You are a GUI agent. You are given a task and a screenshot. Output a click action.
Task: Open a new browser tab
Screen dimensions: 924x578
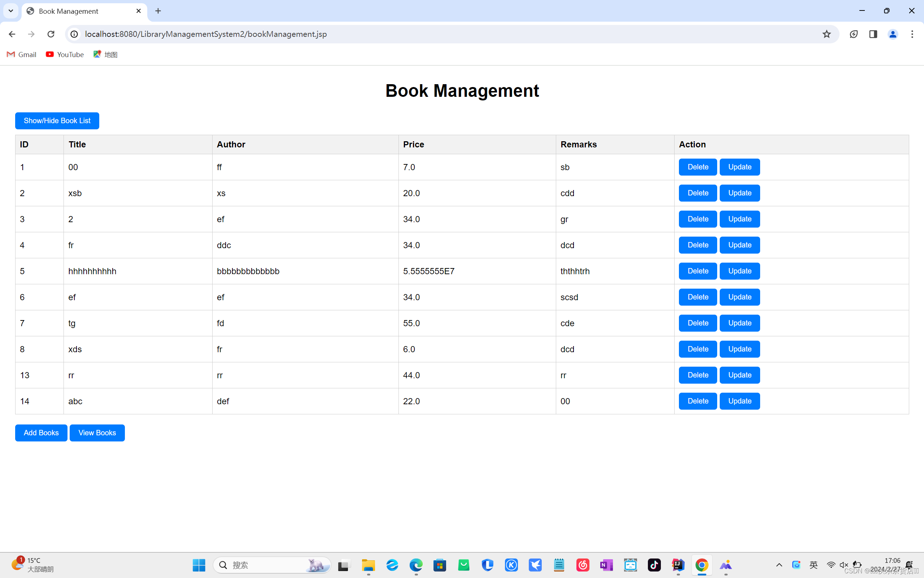(158, 11)
